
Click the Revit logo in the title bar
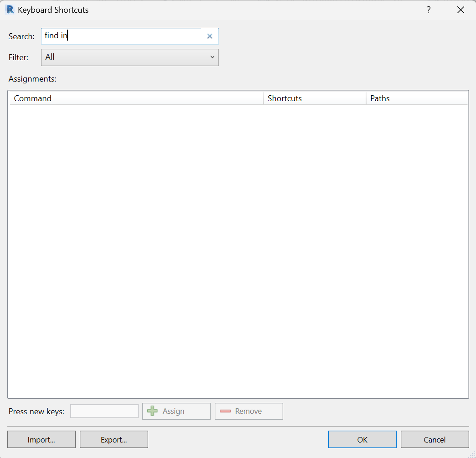point(10,9)
